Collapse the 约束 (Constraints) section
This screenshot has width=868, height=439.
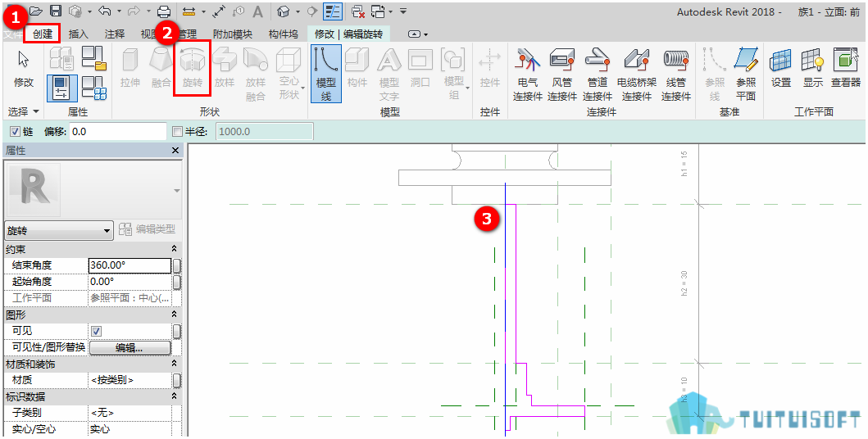click(175, 249)
